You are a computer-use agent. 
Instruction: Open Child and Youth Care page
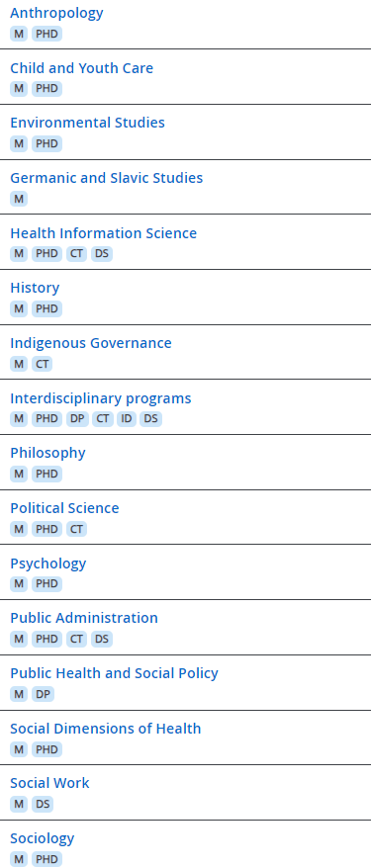(81, 68)
